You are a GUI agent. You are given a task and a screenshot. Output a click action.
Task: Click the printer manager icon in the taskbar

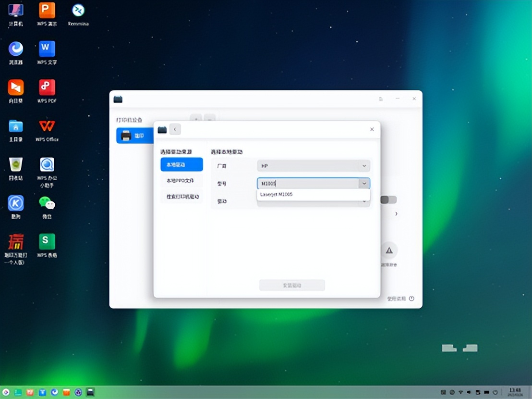(x=90, y=392)
